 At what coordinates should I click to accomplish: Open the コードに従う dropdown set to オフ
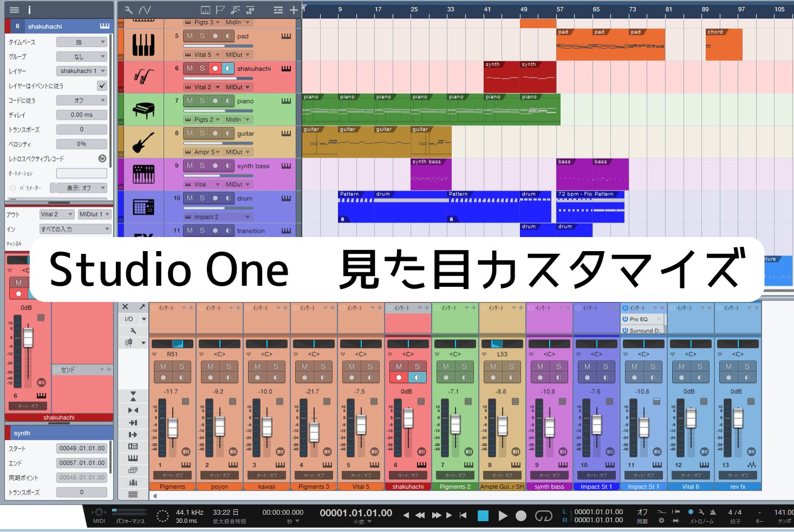point(82,100)
